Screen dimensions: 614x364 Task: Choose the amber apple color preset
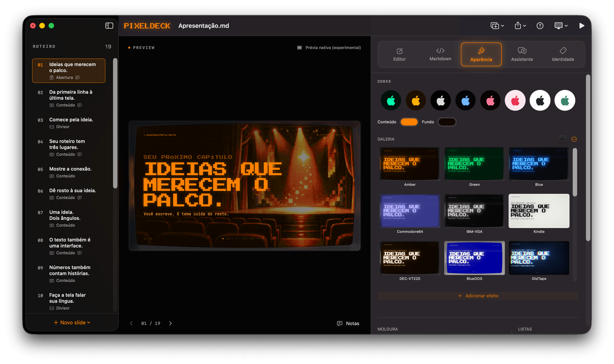[x=416, y=101]
